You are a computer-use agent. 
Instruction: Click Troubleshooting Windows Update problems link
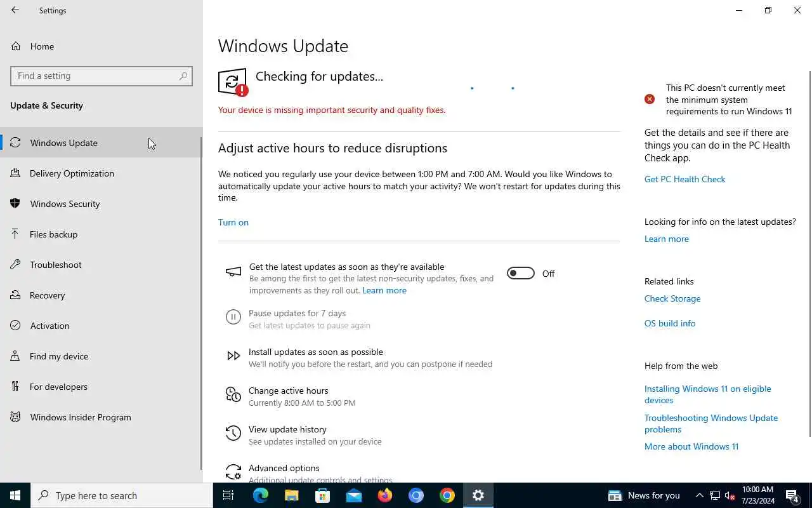click(x=711, y=424)
